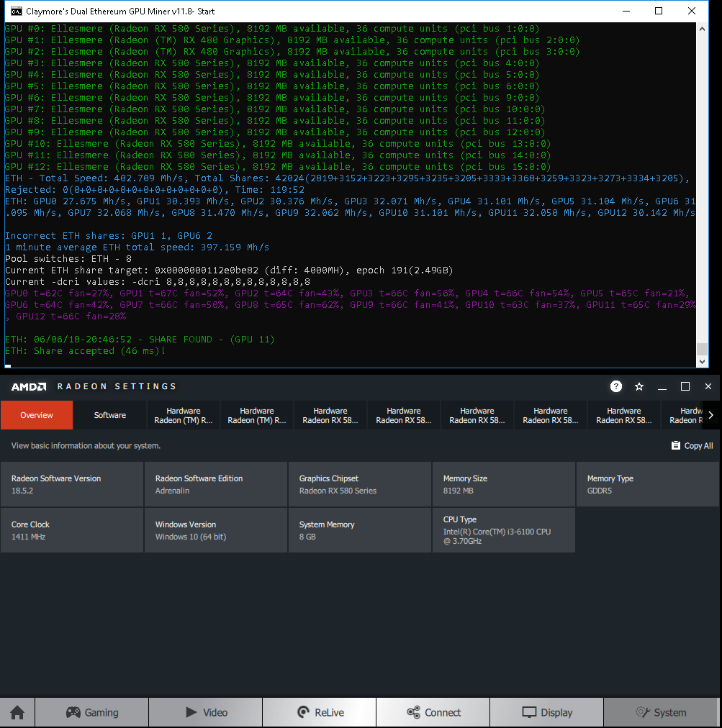Viewport: 722px width, 728px height.
Task: Minimize the Claymore miner console window
Action: coord(626,11)
